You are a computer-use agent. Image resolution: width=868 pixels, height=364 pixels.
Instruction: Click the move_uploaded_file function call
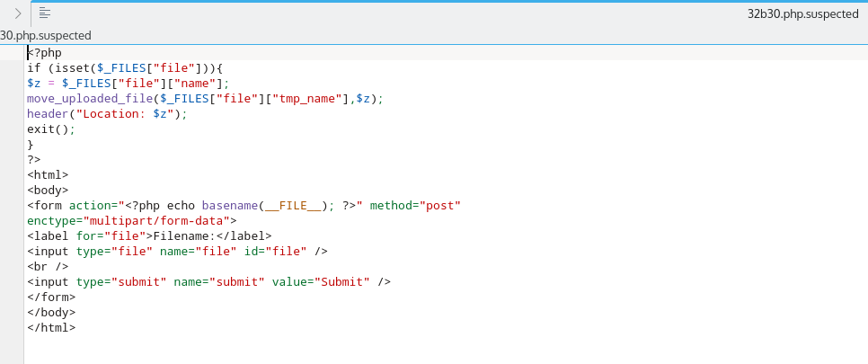[205, 99]
